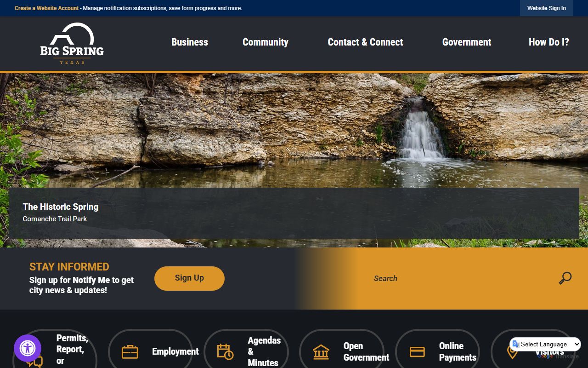The width and height of the screenshot is (588, 368).
Task: Click the building Open Government icon
Action: [x=321, y=352]
